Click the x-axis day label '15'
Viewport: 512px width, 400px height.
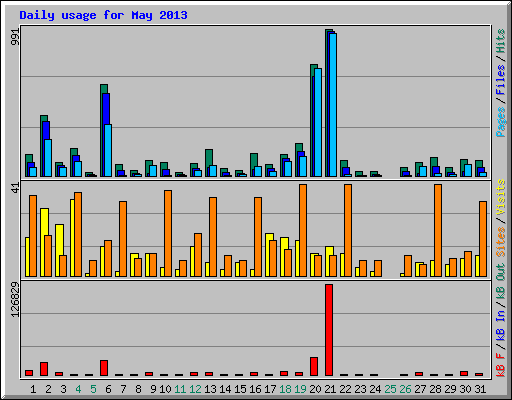pos(240,389)
